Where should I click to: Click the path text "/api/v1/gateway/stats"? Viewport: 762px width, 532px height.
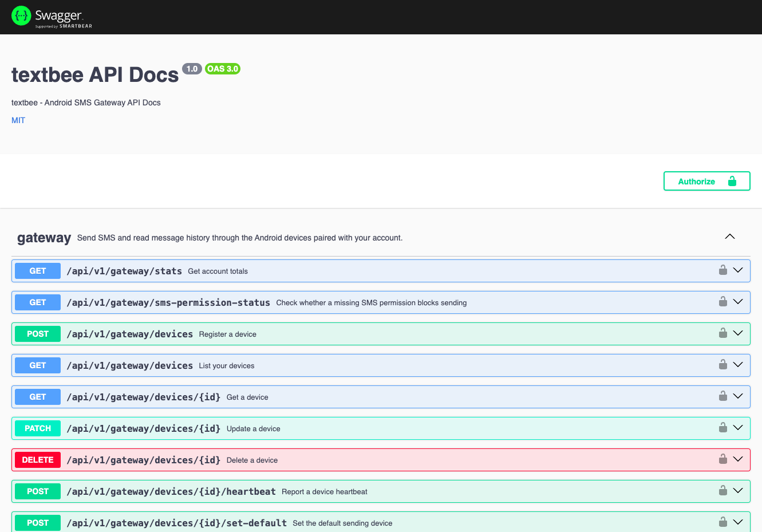tap(124, 271)
